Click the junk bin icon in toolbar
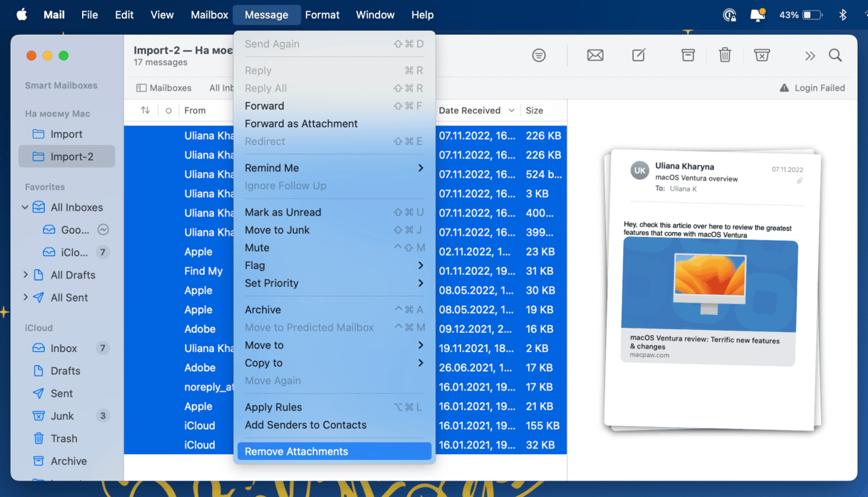 pos(762,55)
